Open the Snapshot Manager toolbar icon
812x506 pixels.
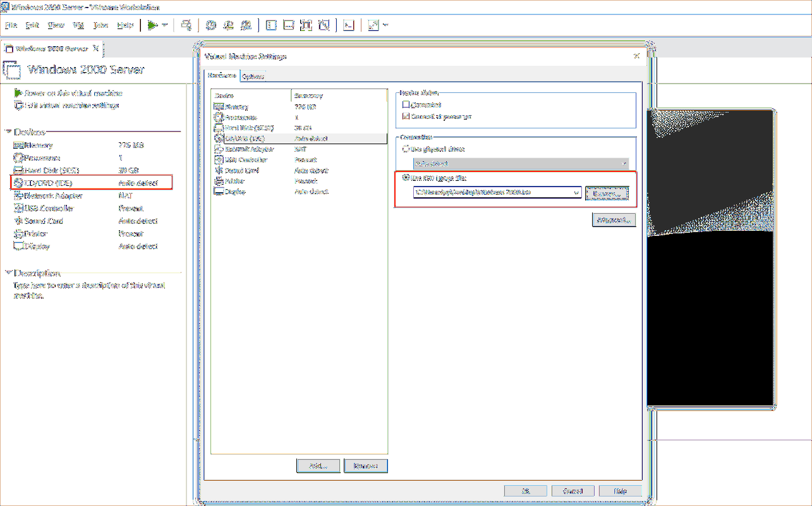[246, 25]
